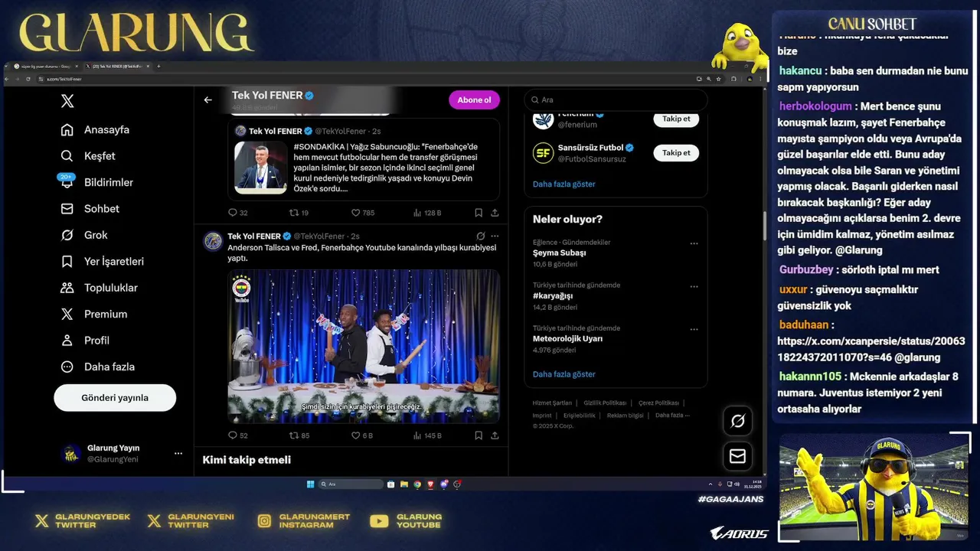Viewport: 980px width, 551px height.
Task: Open more options for Şeyma Subaşı trend
Action: coord(694,243)
